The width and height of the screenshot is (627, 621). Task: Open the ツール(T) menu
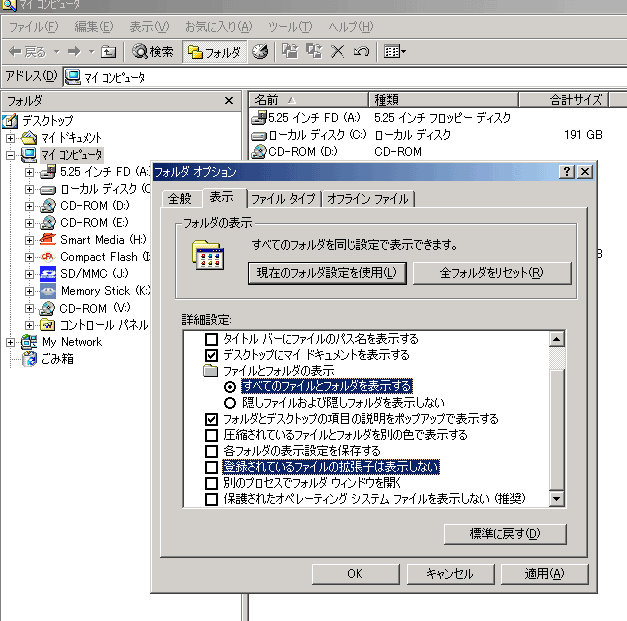coord(290,27)
